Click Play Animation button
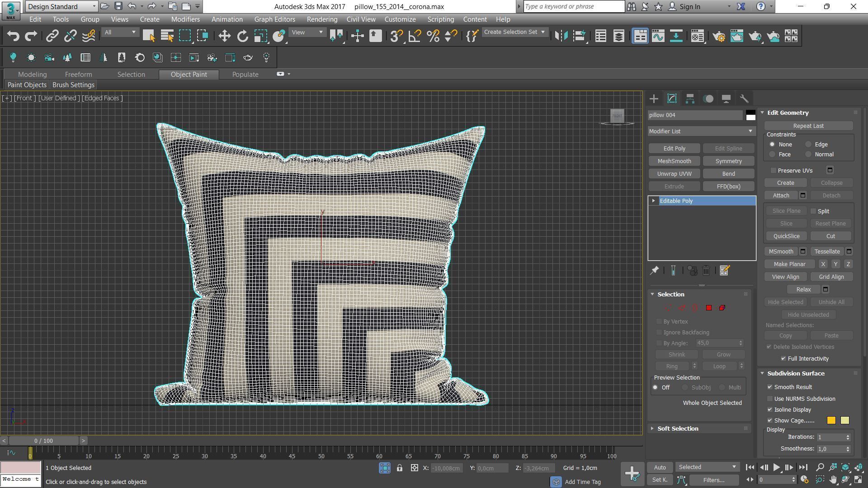The image size is (868, 488). [x=776, y=467]
